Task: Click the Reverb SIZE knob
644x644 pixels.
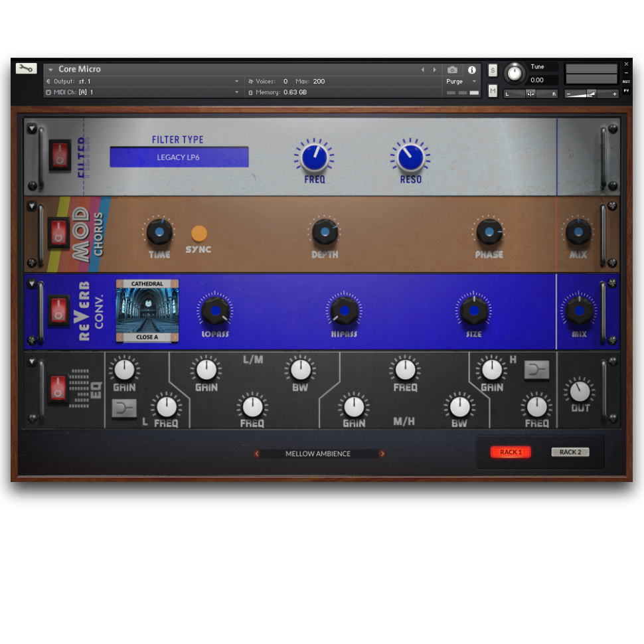Action: point(473,311)
